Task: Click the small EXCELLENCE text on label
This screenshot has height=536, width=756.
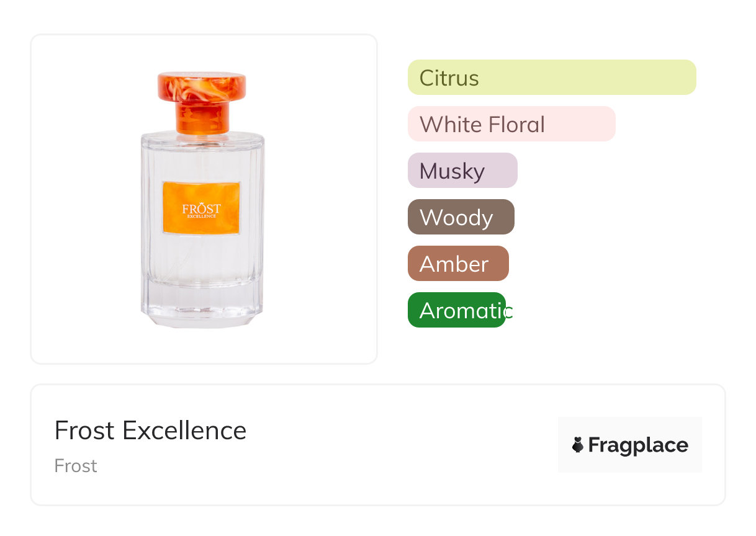Action: [x=202, y=217]
